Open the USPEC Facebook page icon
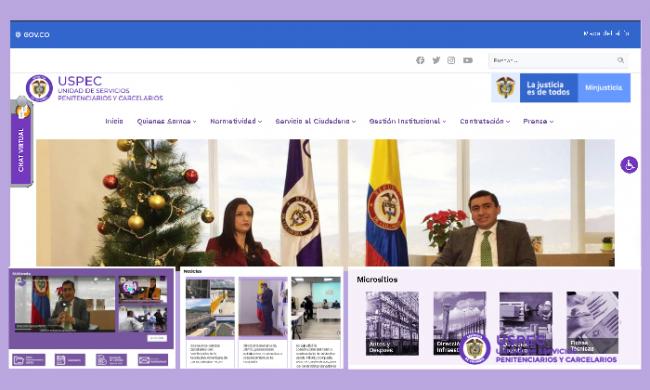The image size is (650, 390). [420, 60]
